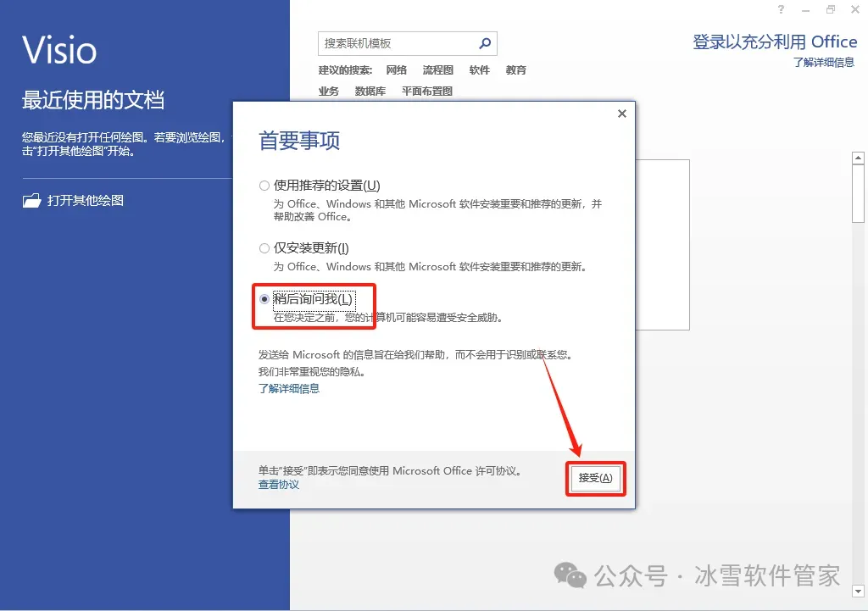Image resolution: width=868 pixels, height=611 pixels.
Task: Click the search magnifier icon
Action: (x=485, y=43)
